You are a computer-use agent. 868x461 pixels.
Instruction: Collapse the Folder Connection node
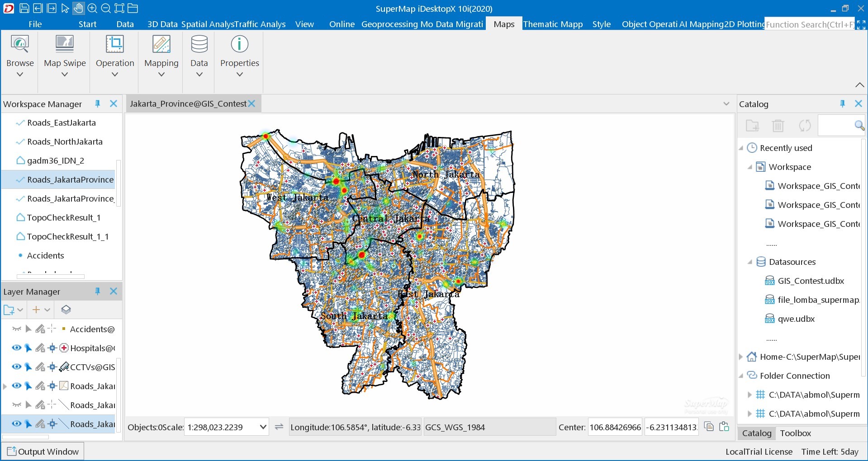tap(741, 376)
